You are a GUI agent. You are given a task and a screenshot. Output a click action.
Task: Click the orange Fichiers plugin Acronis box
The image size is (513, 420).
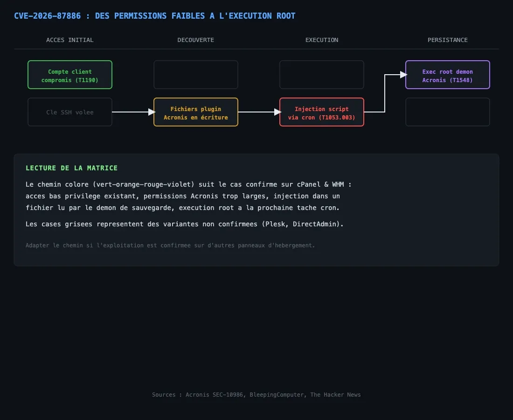[x=196, y=112]
